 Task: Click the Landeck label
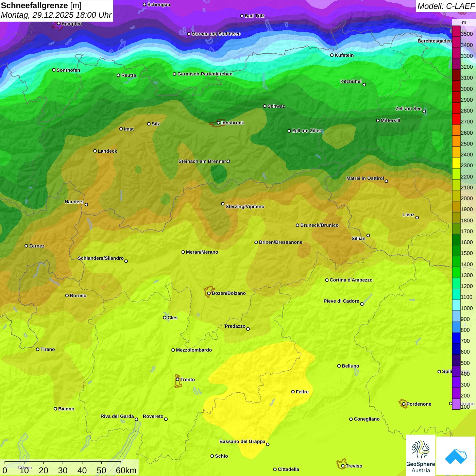(107, 151)
